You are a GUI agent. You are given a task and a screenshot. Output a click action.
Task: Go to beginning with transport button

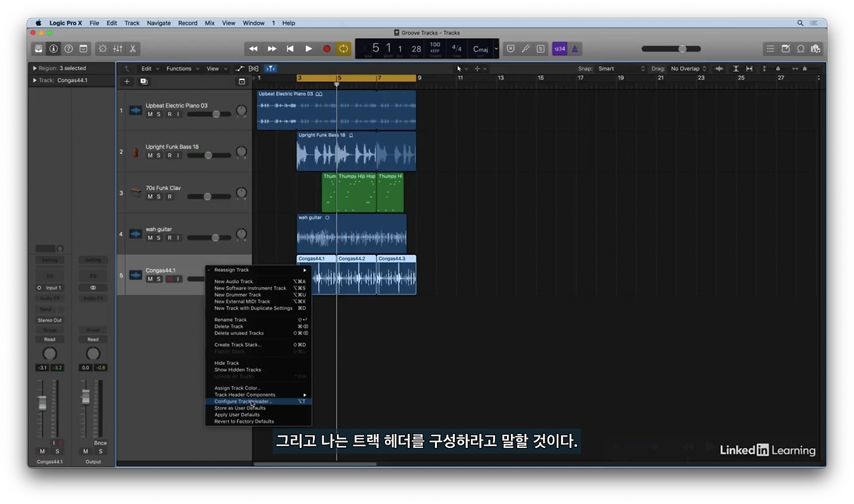(290, 49)
